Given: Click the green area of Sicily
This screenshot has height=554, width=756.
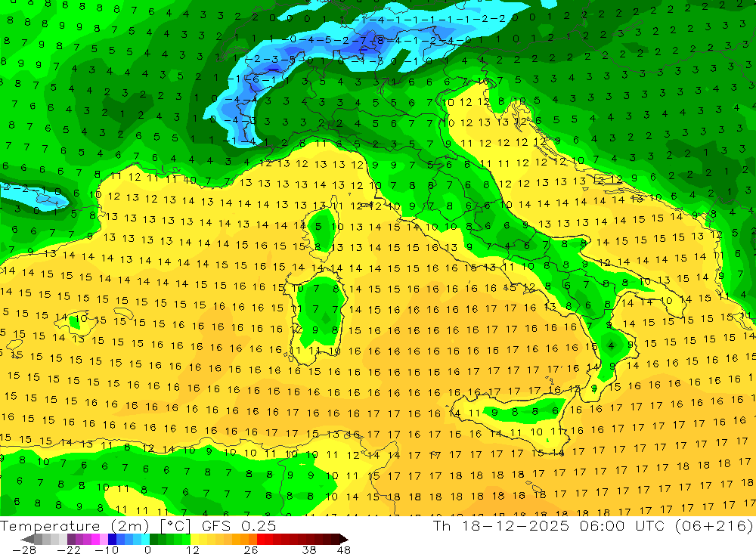Looking at the screenshot, I should click(525, 410).
